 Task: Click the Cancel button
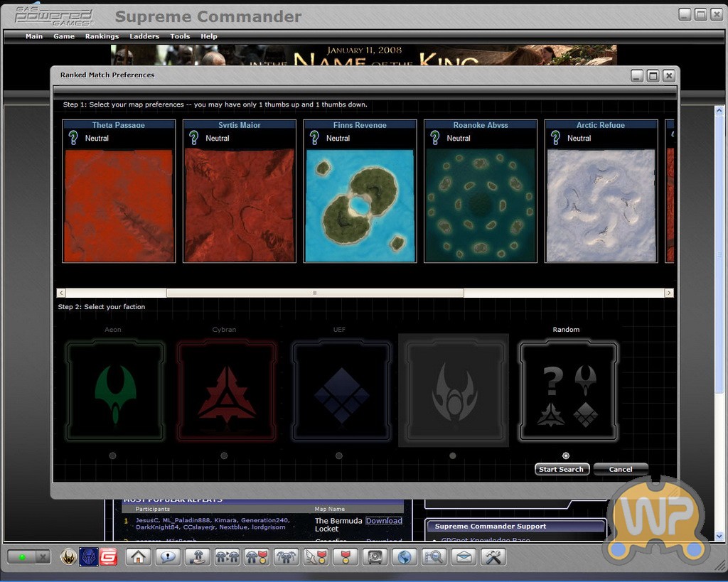point(620,469)
